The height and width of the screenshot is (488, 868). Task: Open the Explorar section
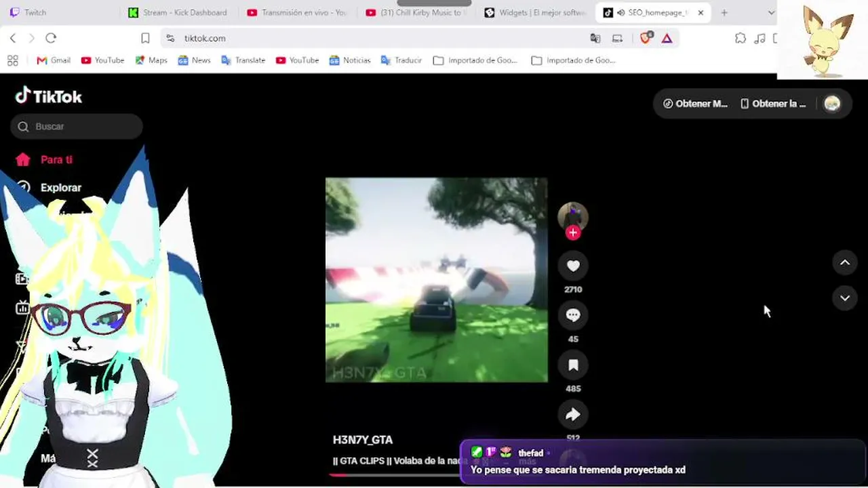(61, 188)
